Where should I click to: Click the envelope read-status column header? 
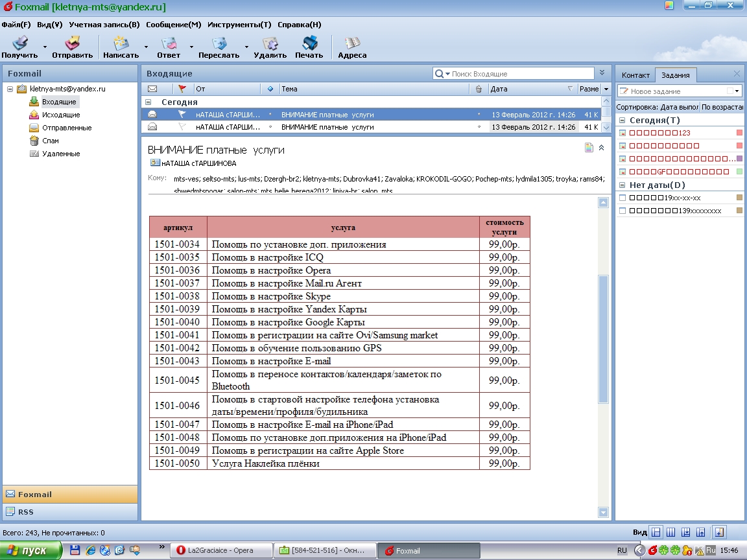(x=152, y=89)
